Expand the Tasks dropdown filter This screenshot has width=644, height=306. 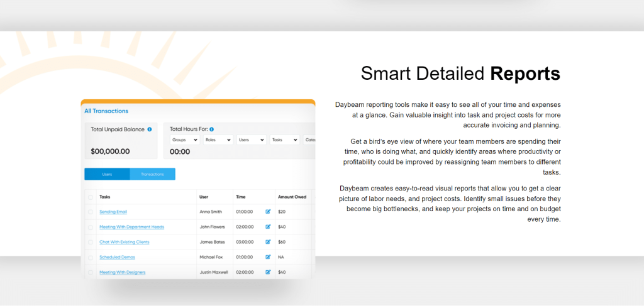[x=284, y=140]
